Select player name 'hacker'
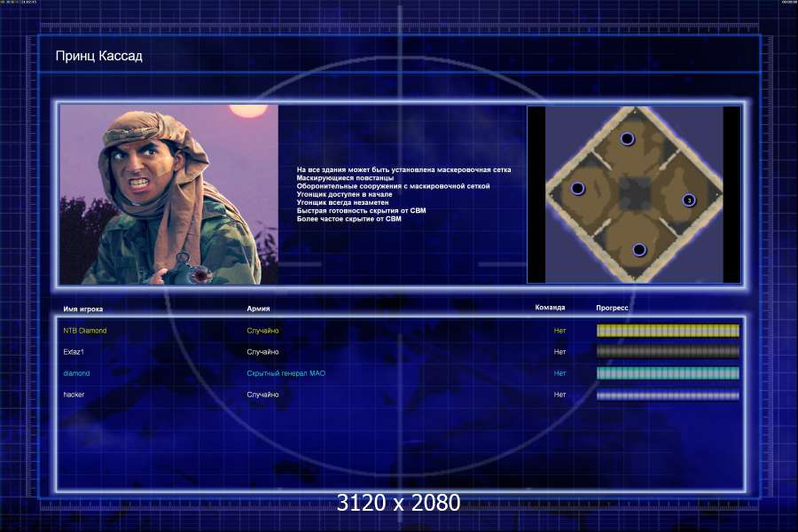798x532 pixels. coord(74,395)
